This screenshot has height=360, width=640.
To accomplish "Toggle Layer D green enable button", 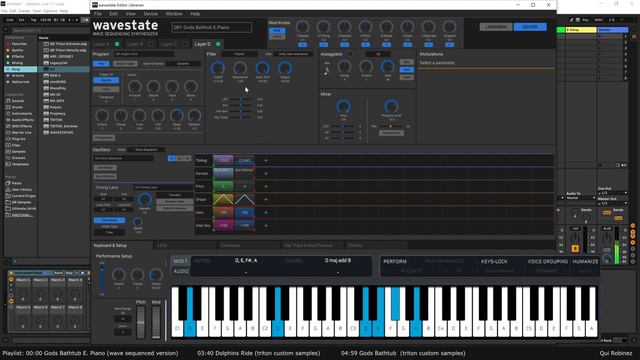I will pyautogui.click(x=218, y=44).
